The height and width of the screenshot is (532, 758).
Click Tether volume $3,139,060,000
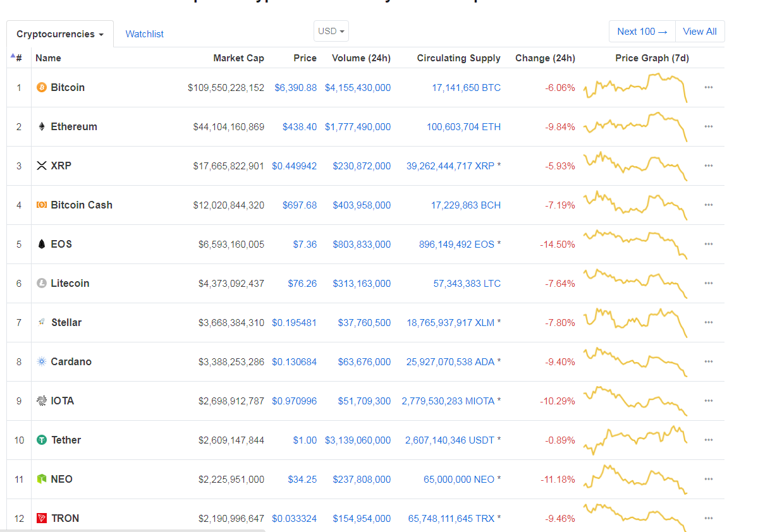click(x=358, y=440)
